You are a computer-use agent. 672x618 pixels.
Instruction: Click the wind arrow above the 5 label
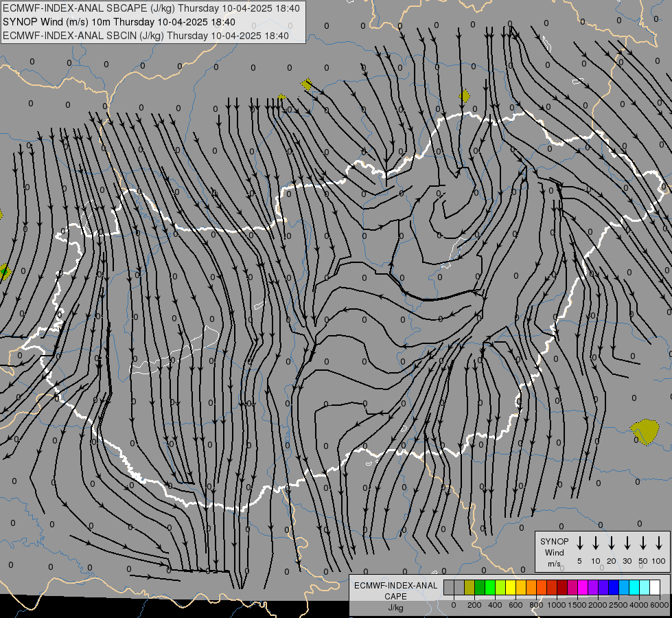[x=579, y=543]
